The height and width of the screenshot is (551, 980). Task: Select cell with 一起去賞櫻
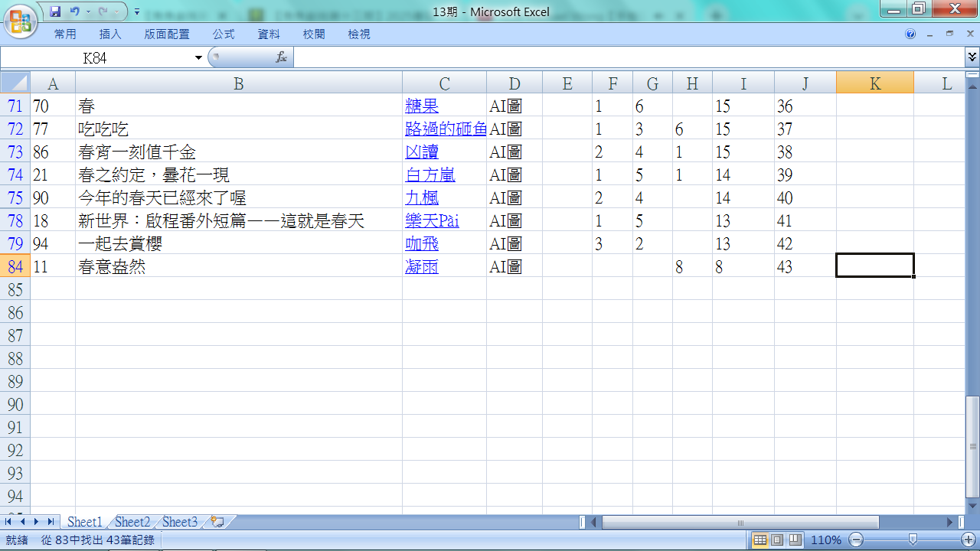[x=239, y=244]
